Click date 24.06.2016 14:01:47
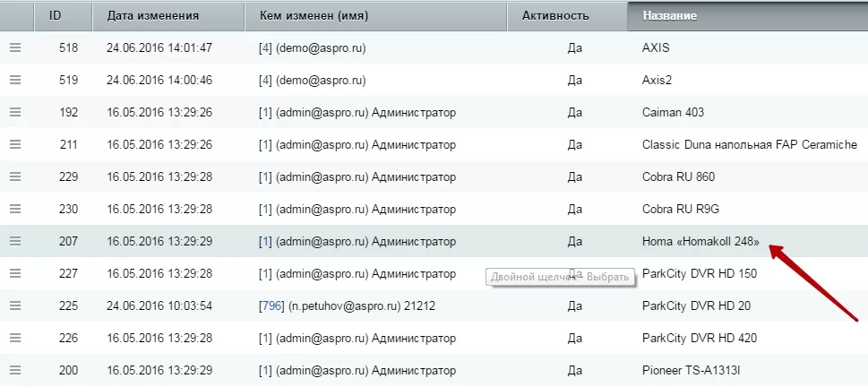The height and width of the screenshot is (387, 868). click(x=159, y=48)
